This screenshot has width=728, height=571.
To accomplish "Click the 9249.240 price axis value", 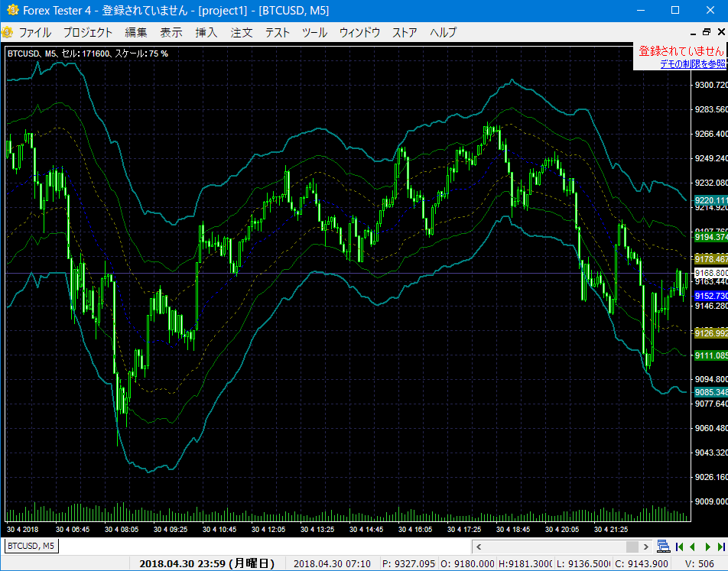I will click(711, 158).
